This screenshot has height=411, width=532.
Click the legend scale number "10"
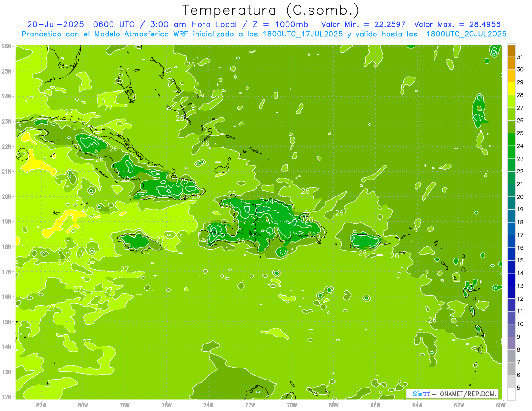[x=520, y=324]
